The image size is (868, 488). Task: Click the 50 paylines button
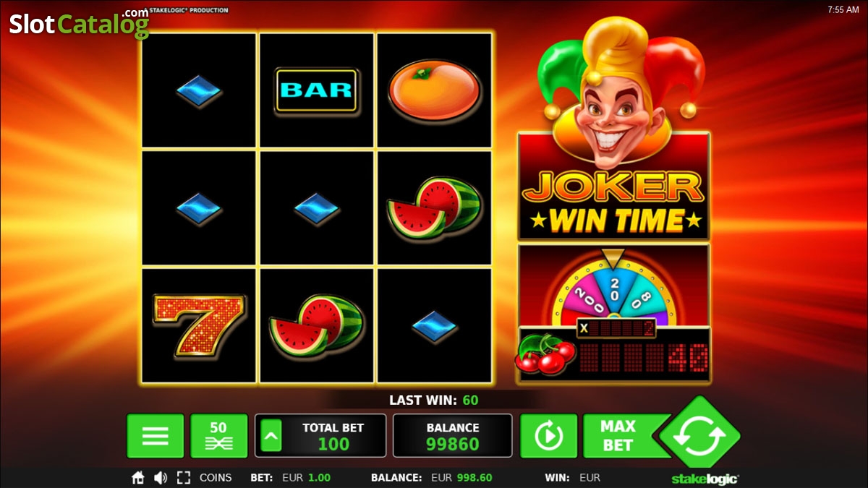[x=218, y=436]
